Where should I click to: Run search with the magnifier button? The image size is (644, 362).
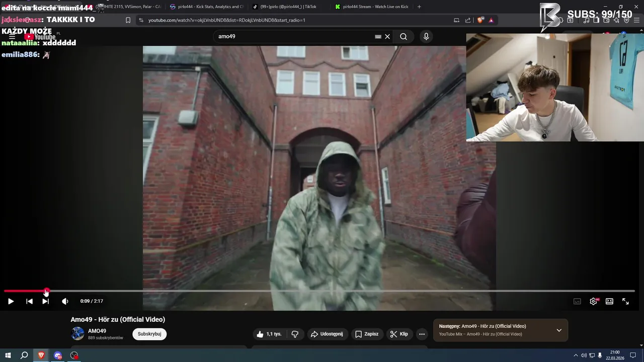tap(404, 36)
